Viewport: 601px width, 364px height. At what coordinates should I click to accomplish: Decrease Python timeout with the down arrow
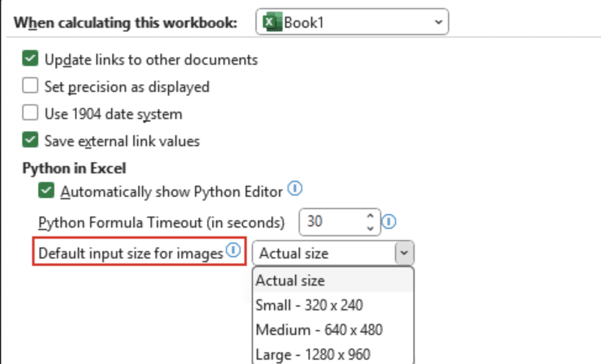pos(370,228)
